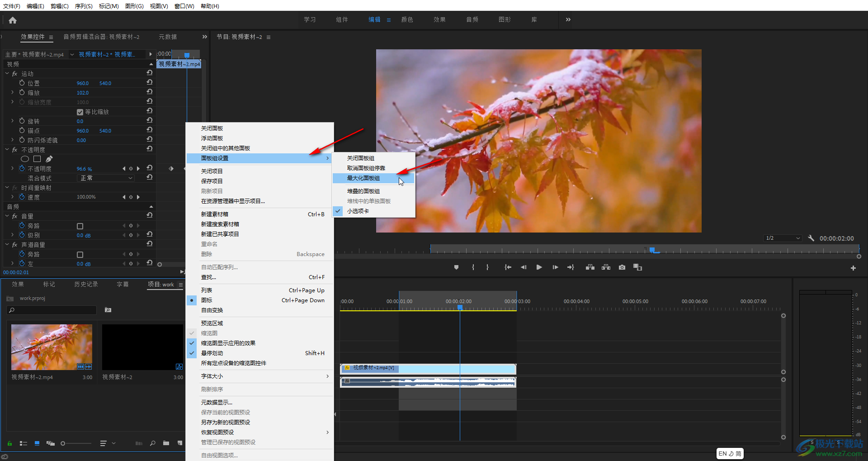868x461 pixels.
Task: Switch project panel to icon view
Action: point(37,443)
